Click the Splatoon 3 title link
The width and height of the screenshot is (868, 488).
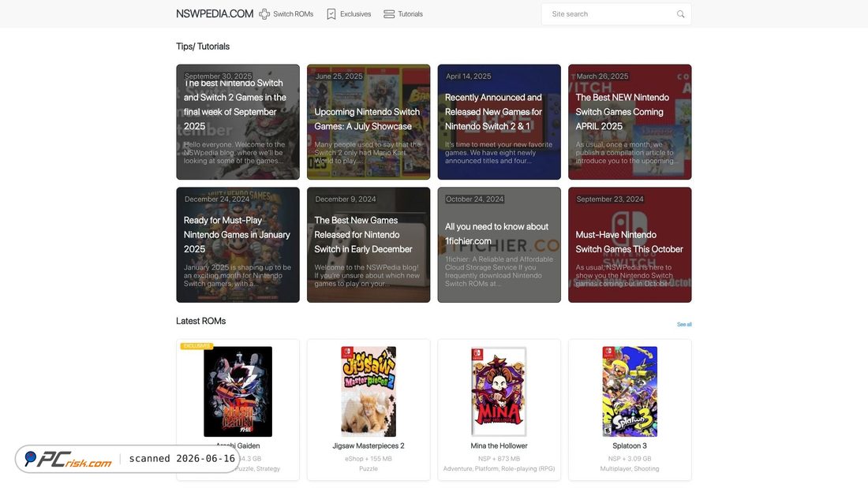(x=630, y=445)
